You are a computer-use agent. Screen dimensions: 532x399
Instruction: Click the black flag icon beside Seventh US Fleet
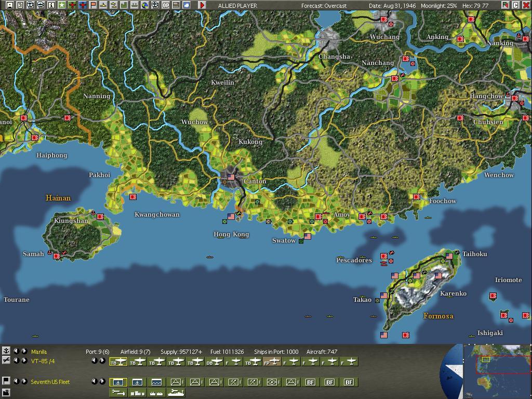6,381
